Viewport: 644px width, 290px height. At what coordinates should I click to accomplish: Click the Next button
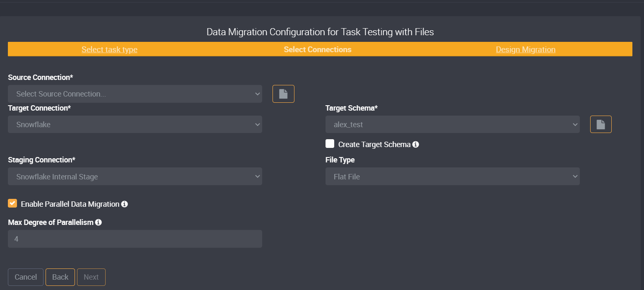tap(91, 277)
